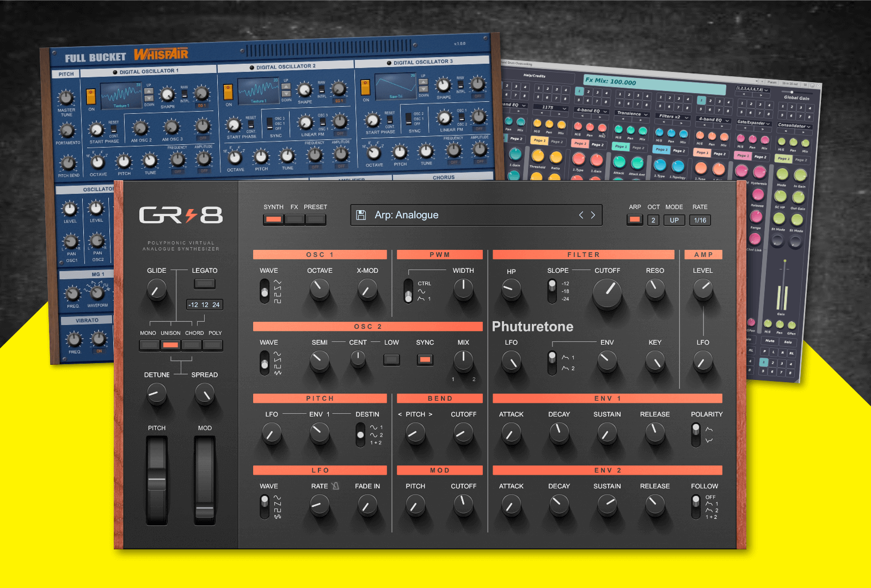The width and height of the screenshot is (871, 588).
Task: Toggle the OSC 2 SYNC button
Action: [x=425, y=359]
